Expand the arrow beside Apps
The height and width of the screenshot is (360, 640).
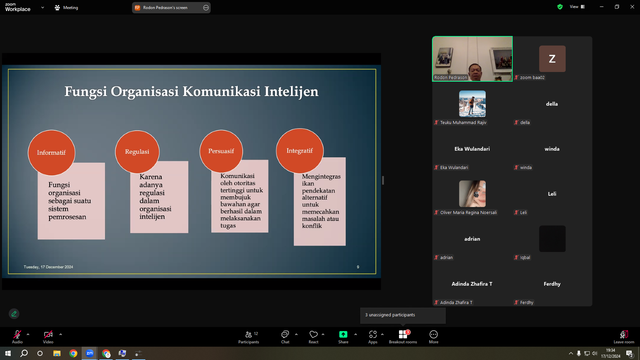(382, 334)
